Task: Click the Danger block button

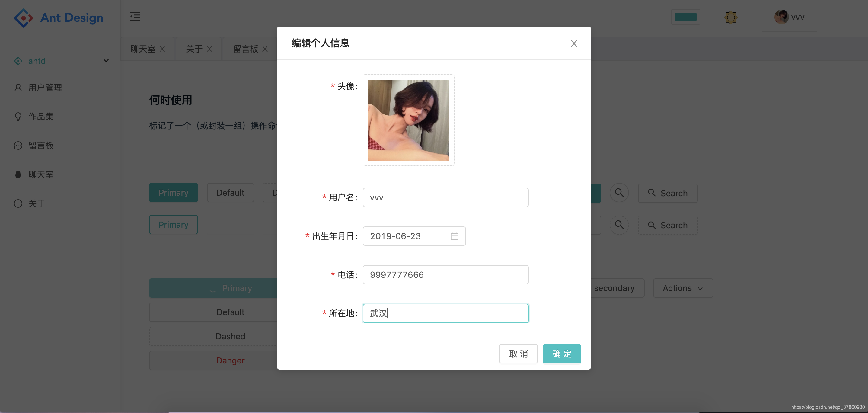Action: click(213, 360)
